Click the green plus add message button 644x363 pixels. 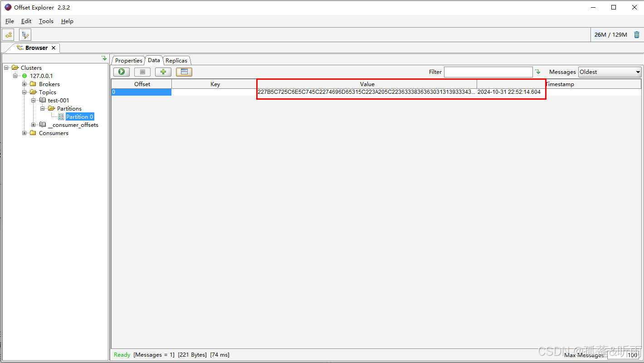(x=163, y=72)
